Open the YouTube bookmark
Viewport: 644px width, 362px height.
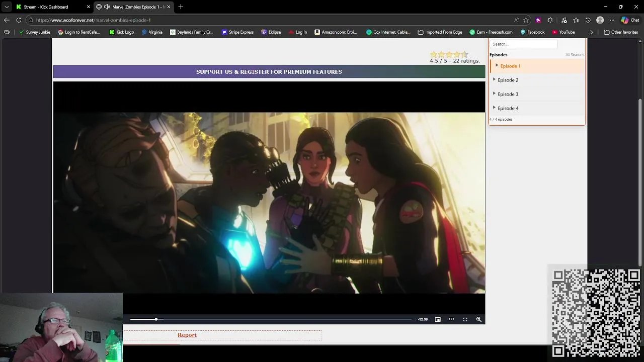pyautogui.click(x=563, y=32)
